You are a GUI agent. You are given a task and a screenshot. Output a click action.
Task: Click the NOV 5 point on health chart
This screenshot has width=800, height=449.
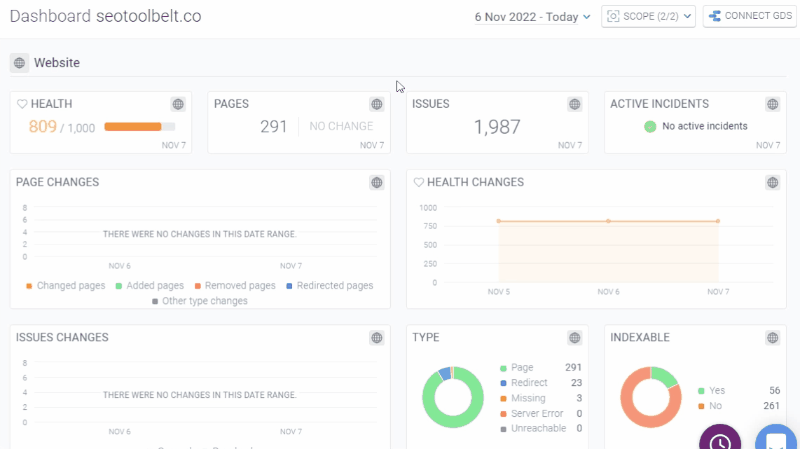[498, 221]
